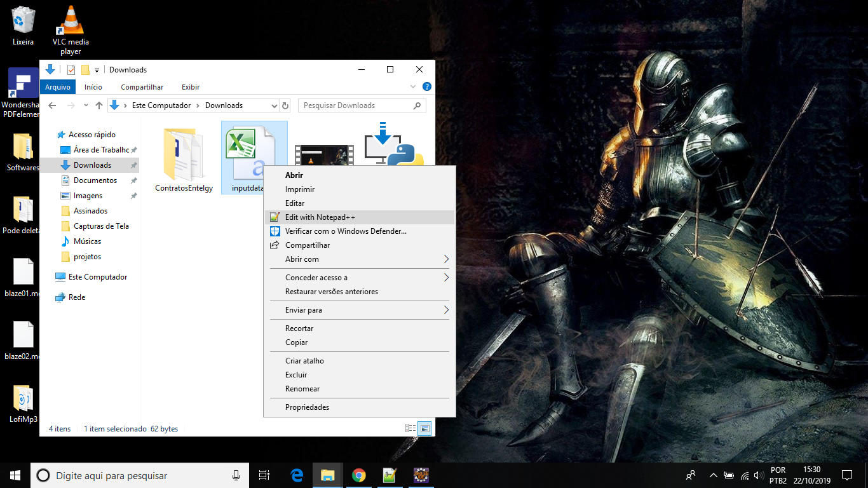Viewport: 868px width, 488px height.
Task: Switch to the Exibir ribbon tab
Action: pyautogui.click(x=190, y=87)
